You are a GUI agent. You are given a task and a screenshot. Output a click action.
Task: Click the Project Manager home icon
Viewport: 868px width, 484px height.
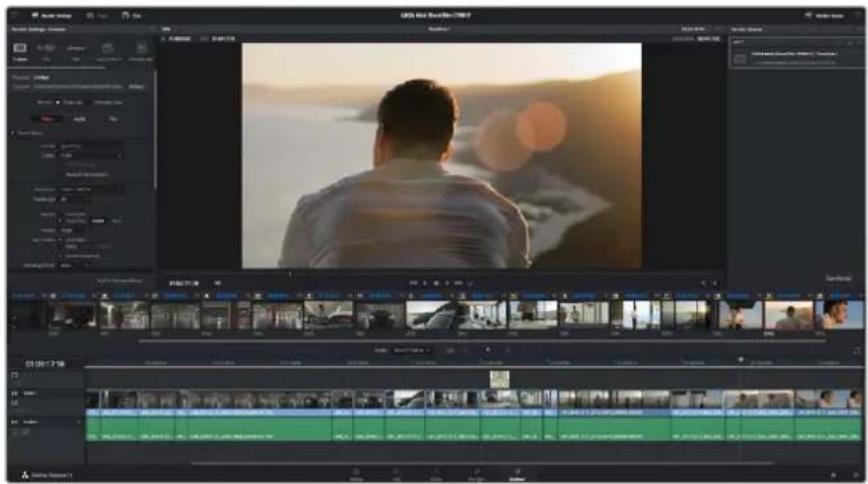coord(834,475)
